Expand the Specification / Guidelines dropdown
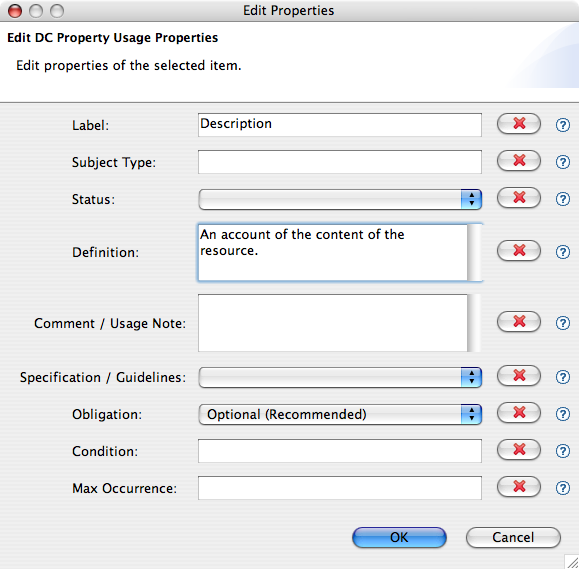This screenshot has width=579, height=569. click(340, 377)
